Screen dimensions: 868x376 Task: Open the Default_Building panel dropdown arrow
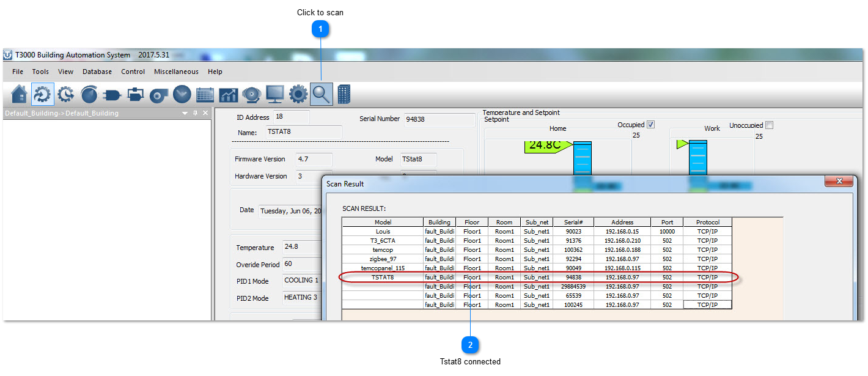click(x=185, y=113)
